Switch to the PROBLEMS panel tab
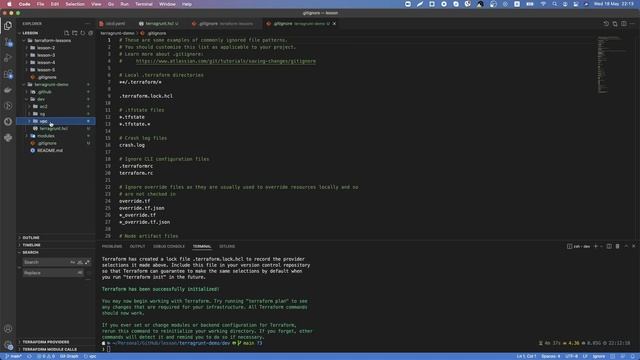 [112, 246]
